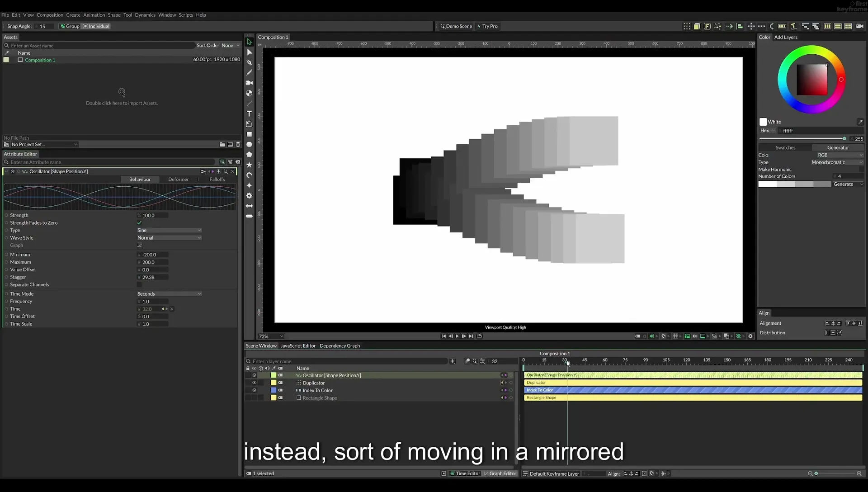Choose the Rectangle shape tool

point(249,134)
